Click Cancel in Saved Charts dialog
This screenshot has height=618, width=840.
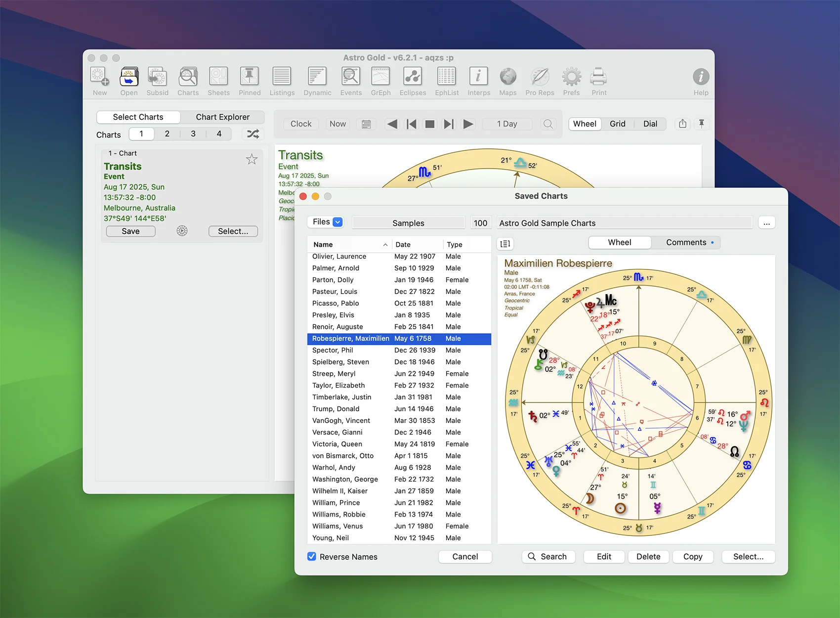tap(465, 557)
